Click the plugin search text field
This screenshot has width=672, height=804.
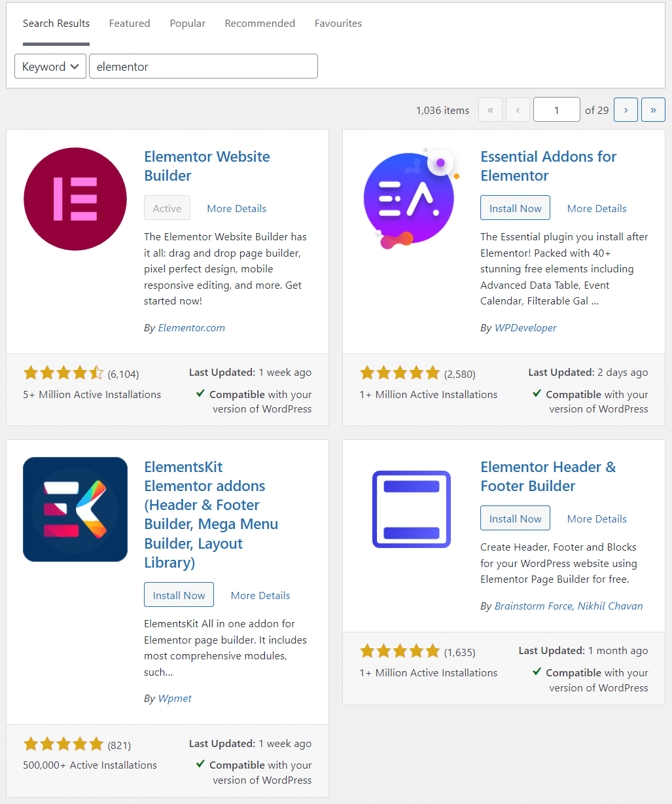coord(203,66)
